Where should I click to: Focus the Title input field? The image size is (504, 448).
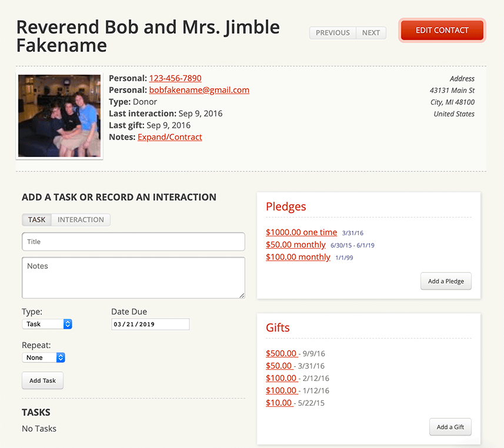point(133,242)
